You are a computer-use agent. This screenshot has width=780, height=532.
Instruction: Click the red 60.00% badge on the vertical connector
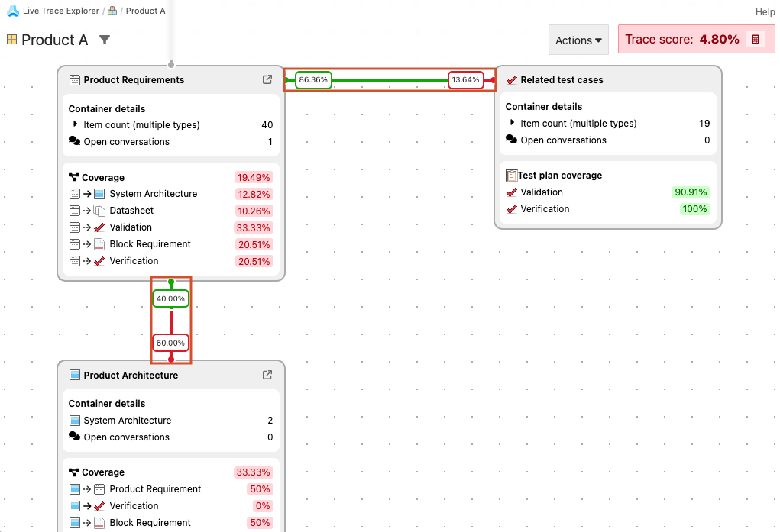click(170, 342)
